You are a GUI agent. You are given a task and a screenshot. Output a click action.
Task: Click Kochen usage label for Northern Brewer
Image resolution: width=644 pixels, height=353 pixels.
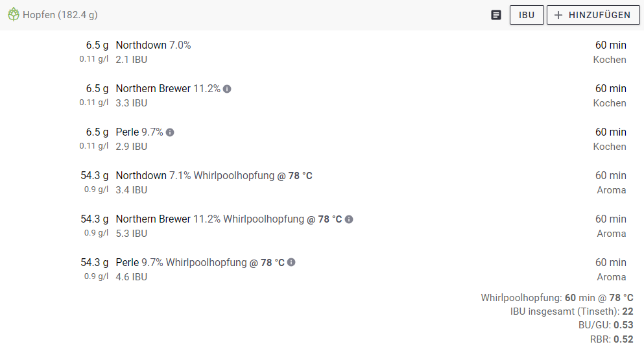(610, 103)
